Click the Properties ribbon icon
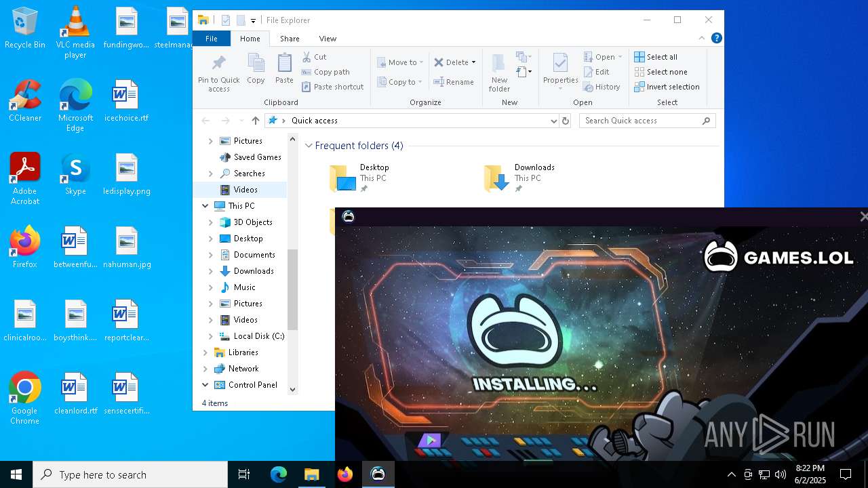 560,71
